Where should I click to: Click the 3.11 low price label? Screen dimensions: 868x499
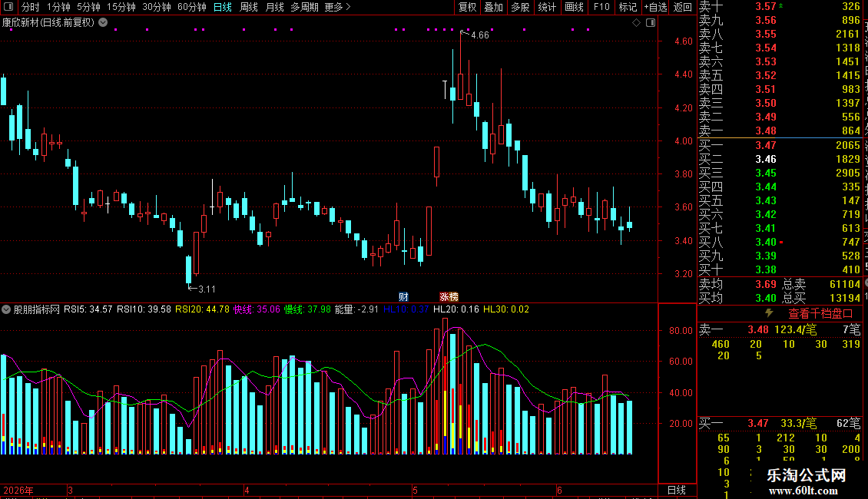point(207,289)
